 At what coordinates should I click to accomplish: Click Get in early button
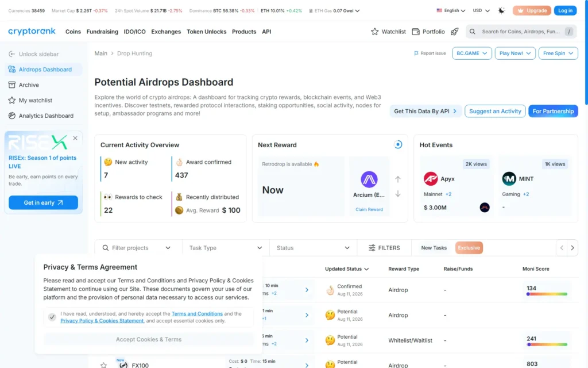[43, 202]
